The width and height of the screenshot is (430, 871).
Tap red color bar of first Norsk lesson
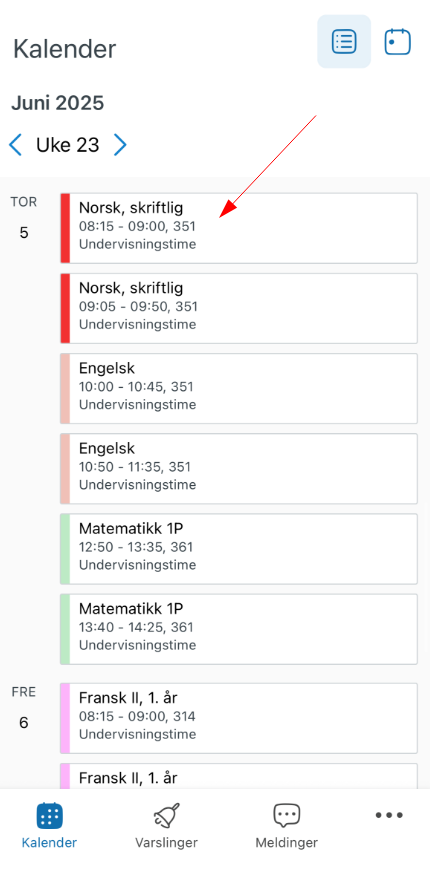coord(65,228)
